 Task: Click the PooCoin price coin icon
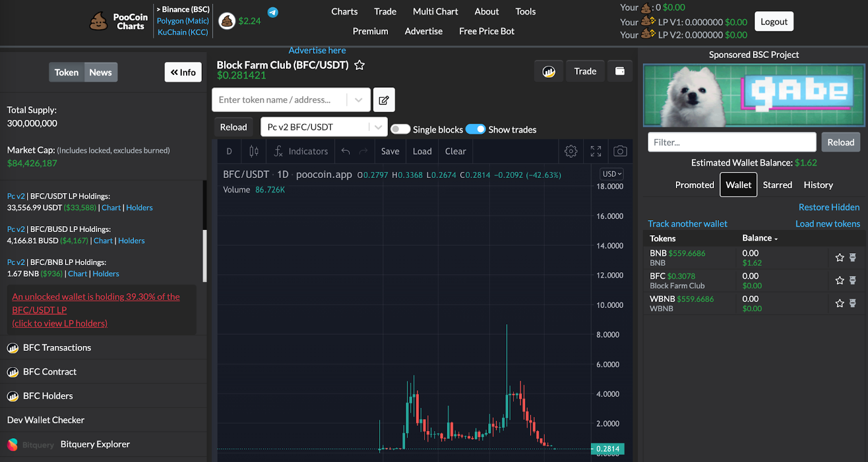point(227,21)
